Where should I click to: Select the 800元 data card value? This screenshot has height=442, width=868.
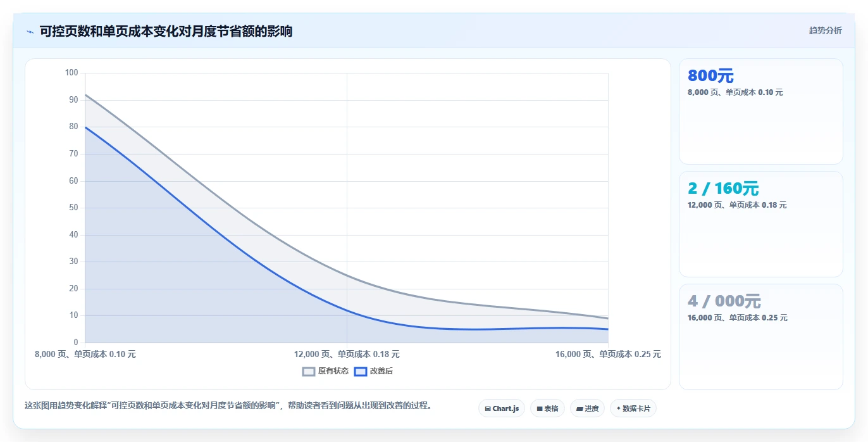(710, 76)
